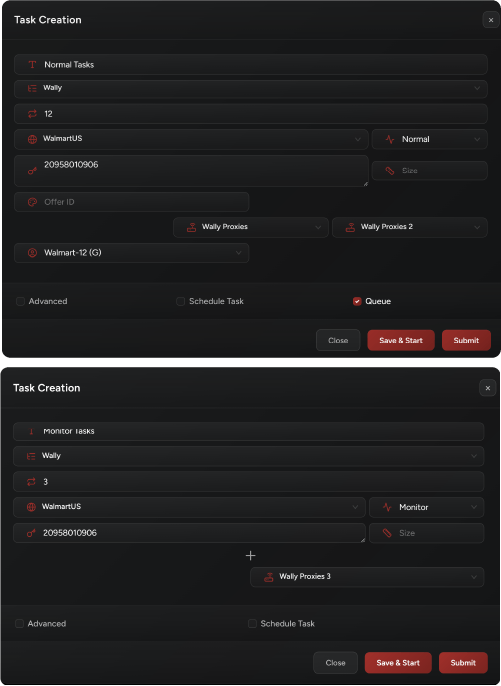This screenshot has width=501, height=686.
Task: Click the proxy icon beside Wally Proxies 3
Action: pyautogui.click(x=269, y=577)
